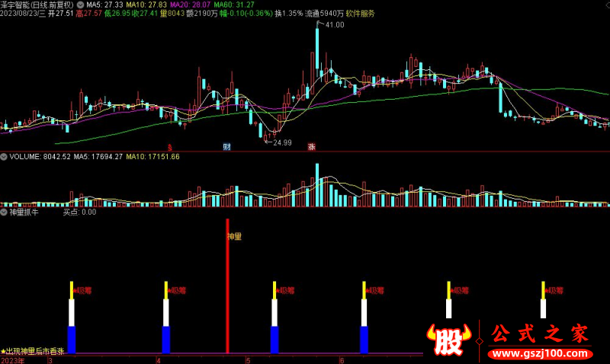
Task: Click the red '涨' marker icon
Action: click(311, 146)
